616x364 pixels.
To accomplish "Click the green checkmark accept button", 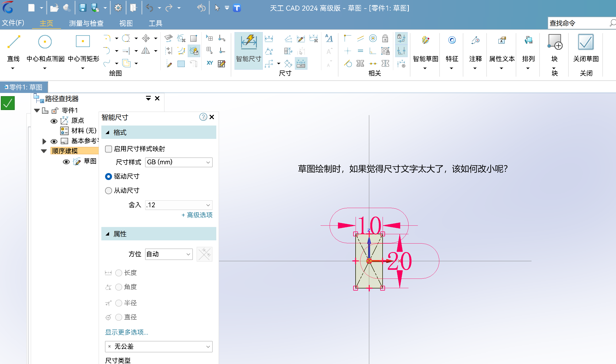I will 8,103.
